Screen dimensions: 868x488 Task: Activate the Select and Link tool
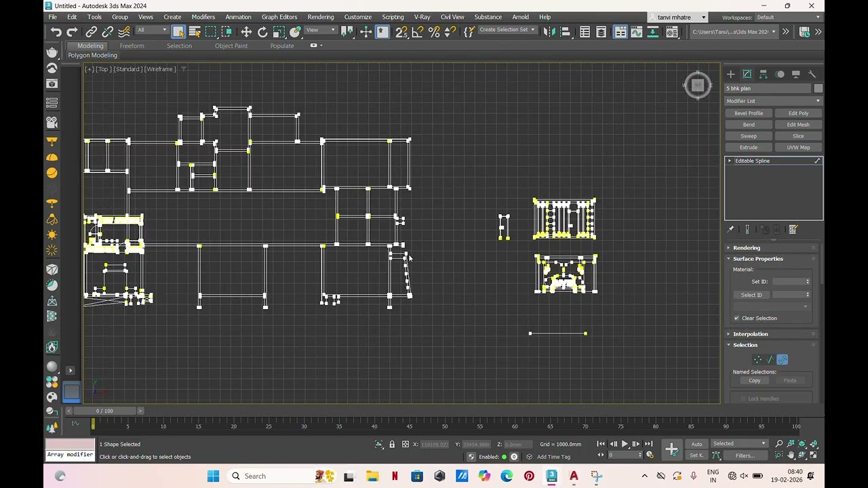92,32
